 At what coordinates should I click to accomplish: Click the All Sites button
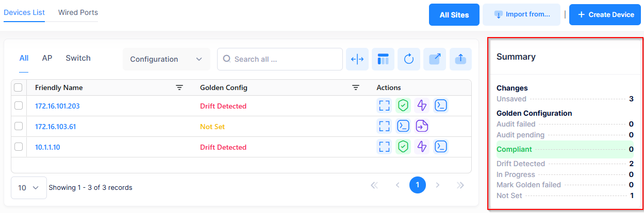454,15
